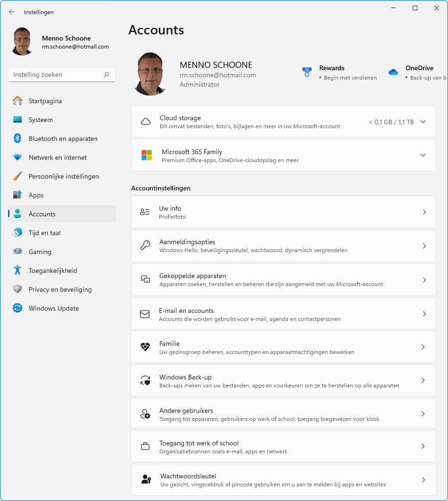This screenshot has width=448, height=501.
Task: Click the Netwerk en internet wifi icon
Action: coord(17,157)
